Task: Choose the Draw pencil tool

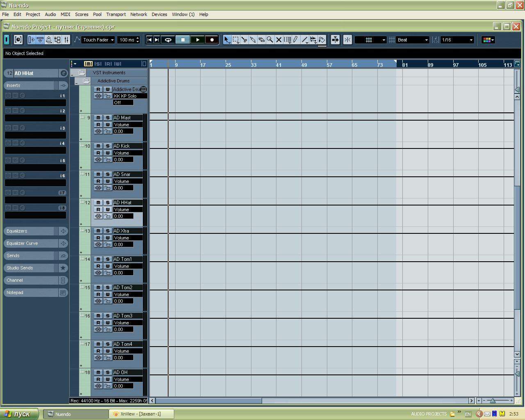Action: tap(296, 40)
